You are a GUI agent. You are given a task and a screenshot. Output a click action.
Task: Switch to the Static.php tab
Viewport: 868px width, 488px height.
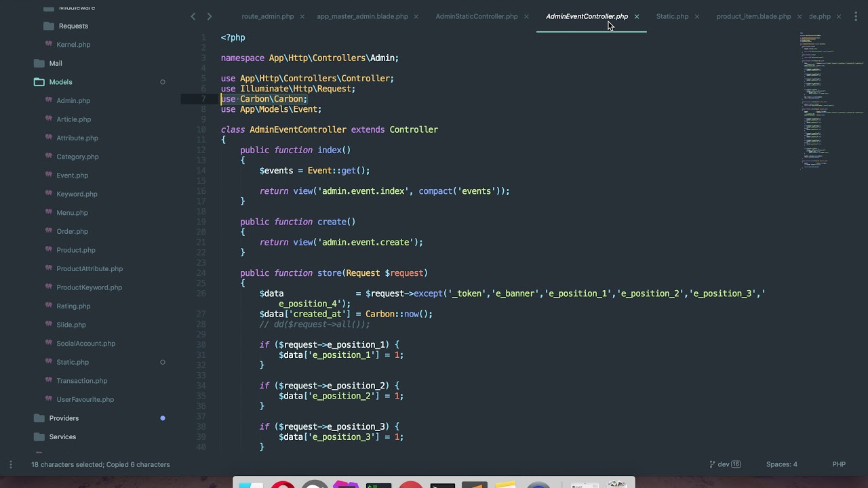tap(672, 16)
